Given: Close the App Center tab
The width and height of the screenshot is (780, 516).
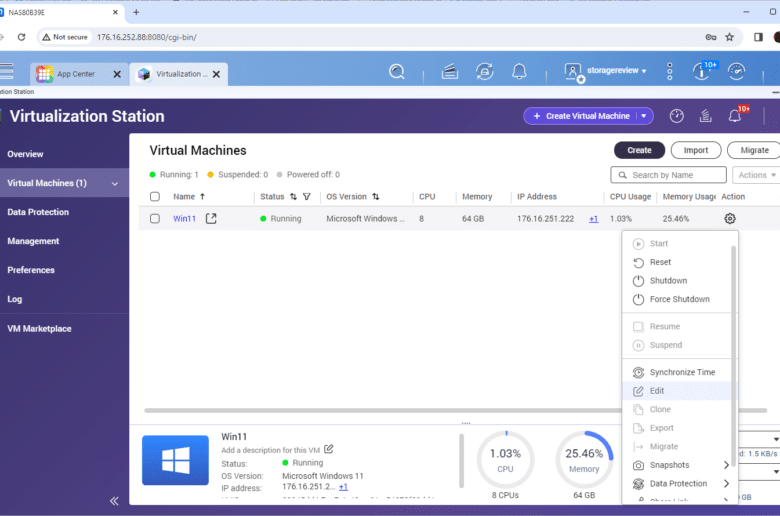Looking at the screenshot, I should point(117,74).
